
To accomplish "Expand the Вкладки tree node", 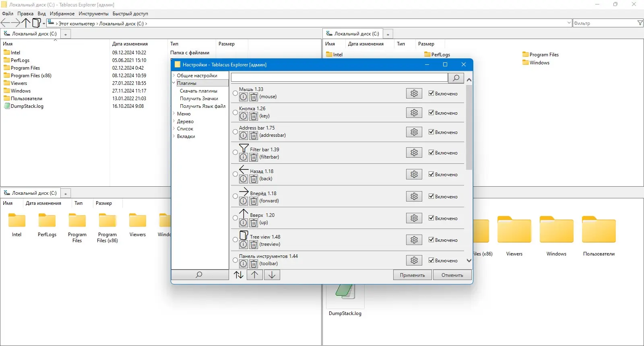I will [x=174, y=136].
